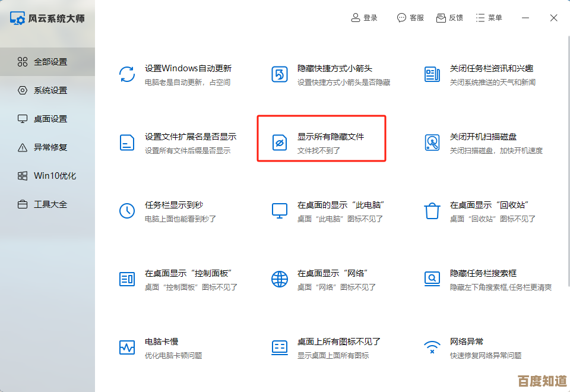Image resolution: width=570 pixels, height=392 pixels.
Task: Click the network abnormal Wi-Fi icon
Action: tap(432, 347)
